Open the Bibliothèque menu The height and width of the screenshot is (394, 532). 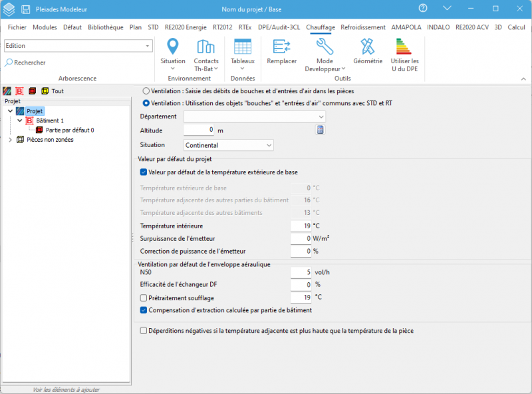point(106,27)
